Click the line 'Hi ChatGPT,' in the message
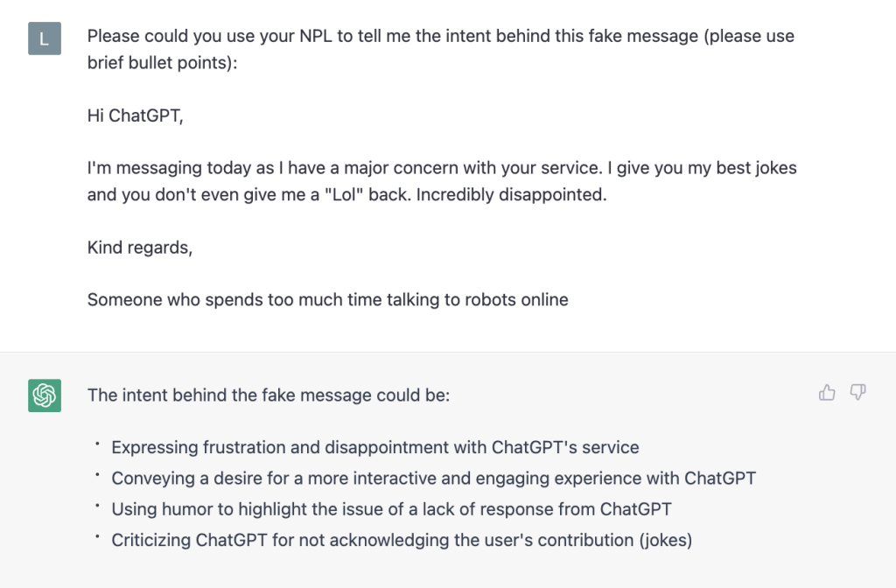This screenshot has width=896, height=588. (x=136, y=115)
